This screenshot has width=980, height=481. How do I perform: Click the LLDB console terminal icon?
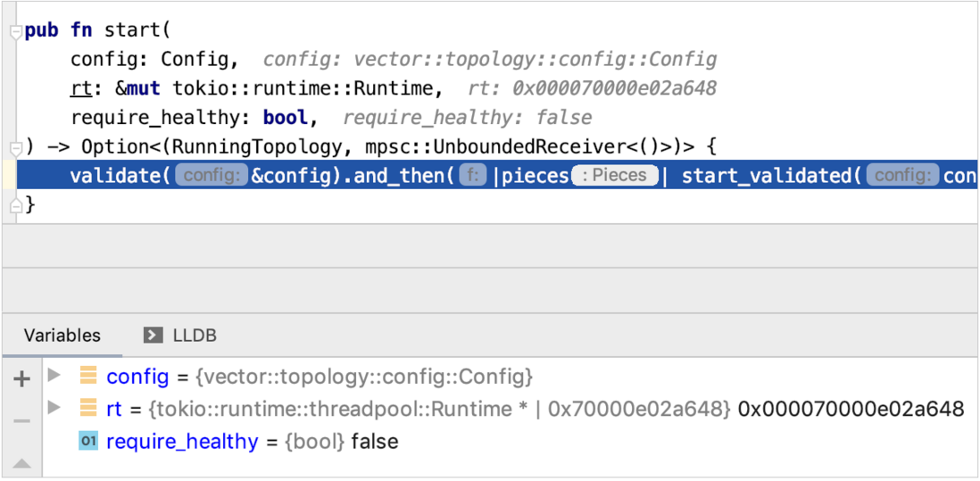click(154, 336)
